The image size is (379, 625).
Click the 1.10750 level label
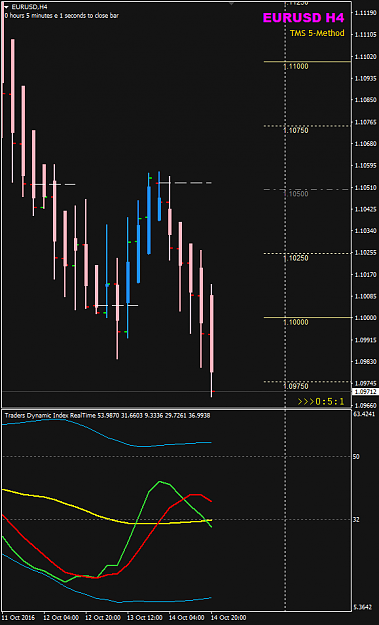tap(296, 130)
